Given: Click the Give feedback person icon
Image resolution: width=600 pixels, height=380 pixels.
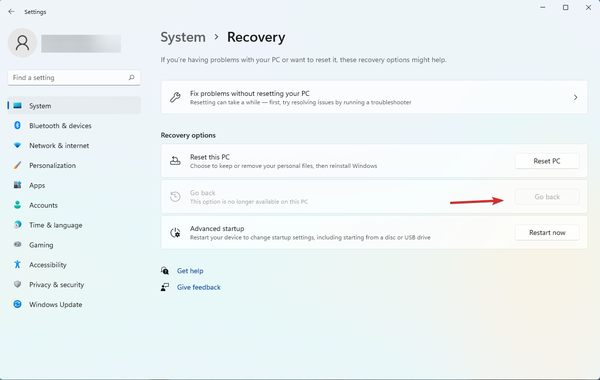Looking at the screenshot, I should tap(165, 287).
